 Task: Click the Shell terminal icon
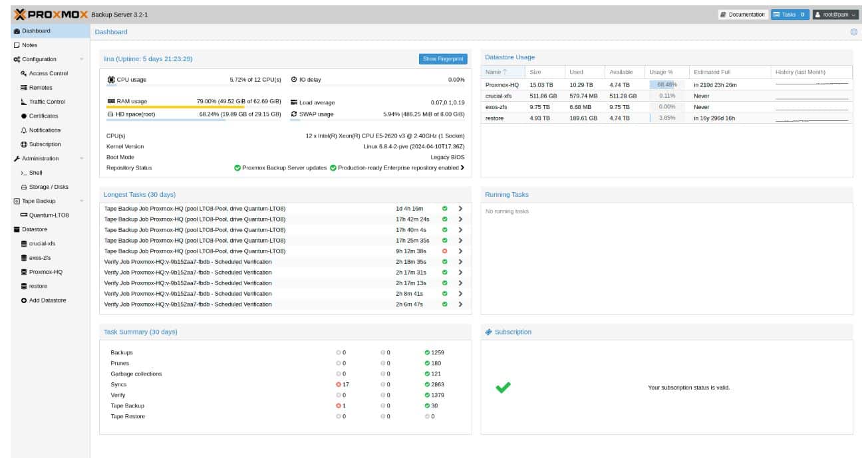coord(24,173)
